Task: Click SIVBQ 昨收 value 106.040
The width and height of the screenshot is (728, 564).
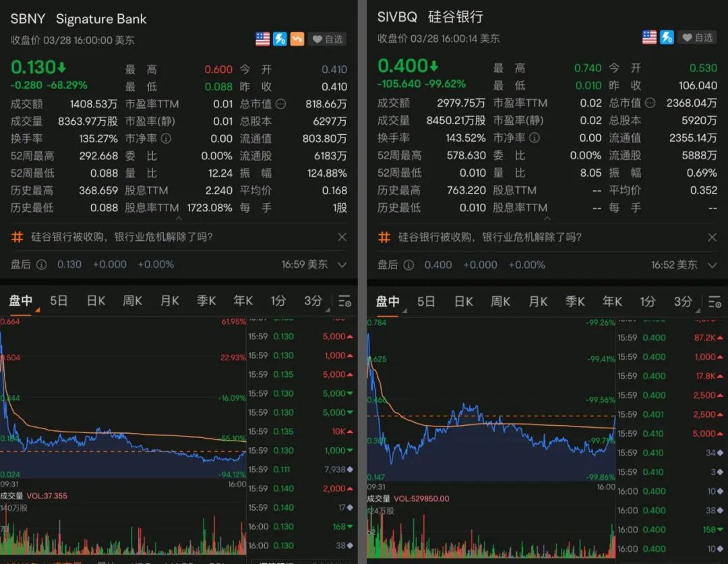Action: [698, 86]
